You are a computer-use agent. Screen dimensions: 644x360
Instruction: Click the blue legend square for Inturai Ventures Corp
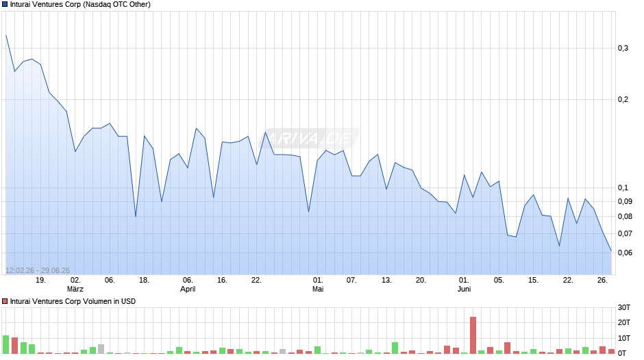[x=5, y=5]
